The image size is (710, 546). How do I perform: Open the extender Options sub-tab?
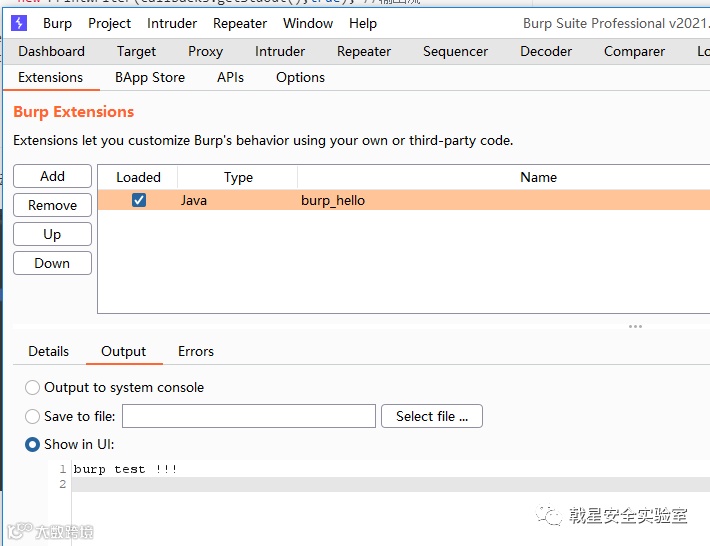pos(301,77)
